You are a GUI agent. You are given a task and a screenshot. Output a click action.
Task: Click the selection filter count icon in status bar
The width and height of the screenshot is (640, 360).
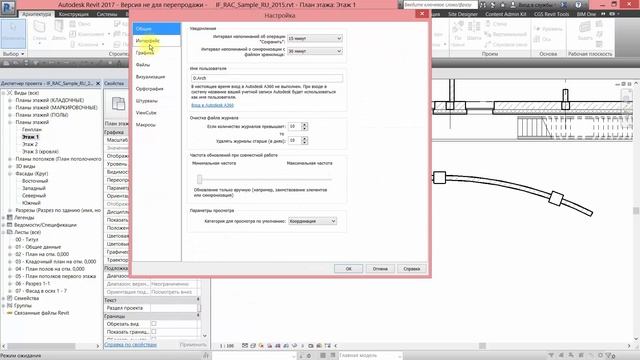(610, 356)
